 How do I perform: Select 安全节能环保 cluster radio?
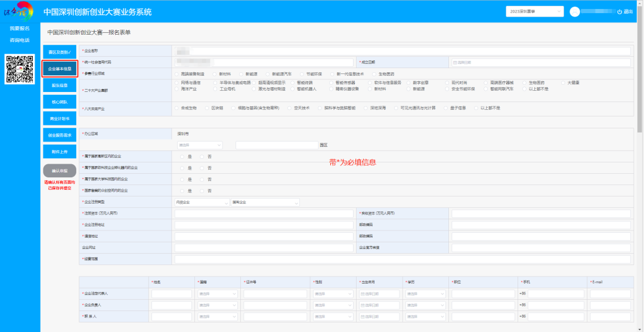pyautogui.click(x=447, y=89)
